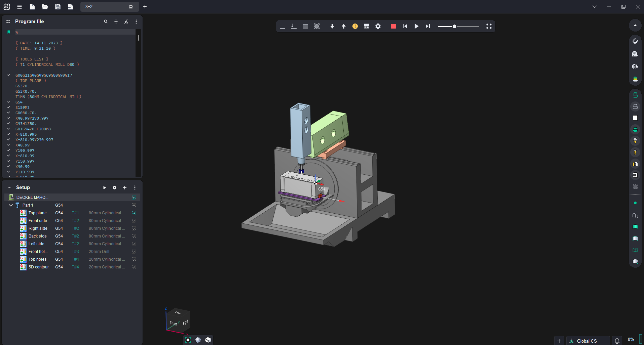
Task: Click the save file icon
Action: pos(58,7)
